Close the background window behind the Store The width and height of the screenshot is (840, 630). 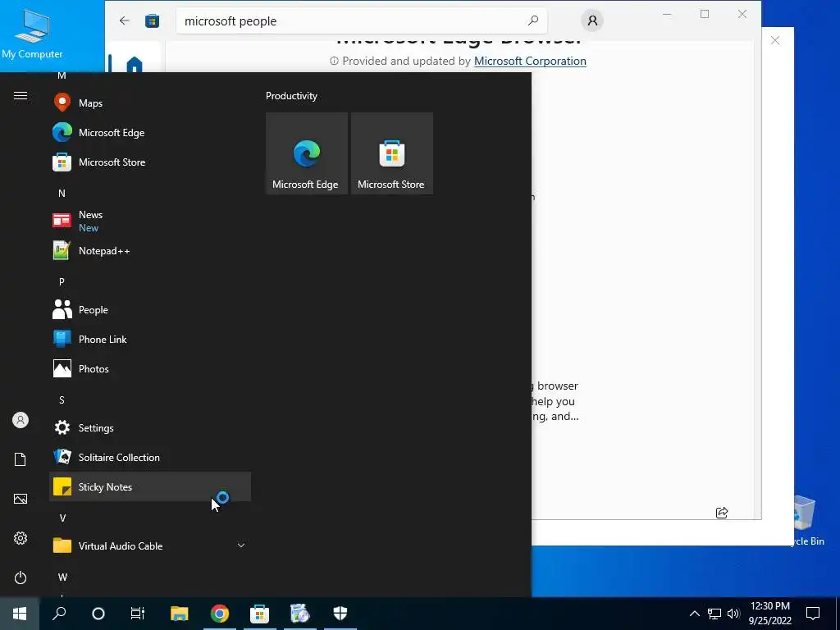pos(775,40)
